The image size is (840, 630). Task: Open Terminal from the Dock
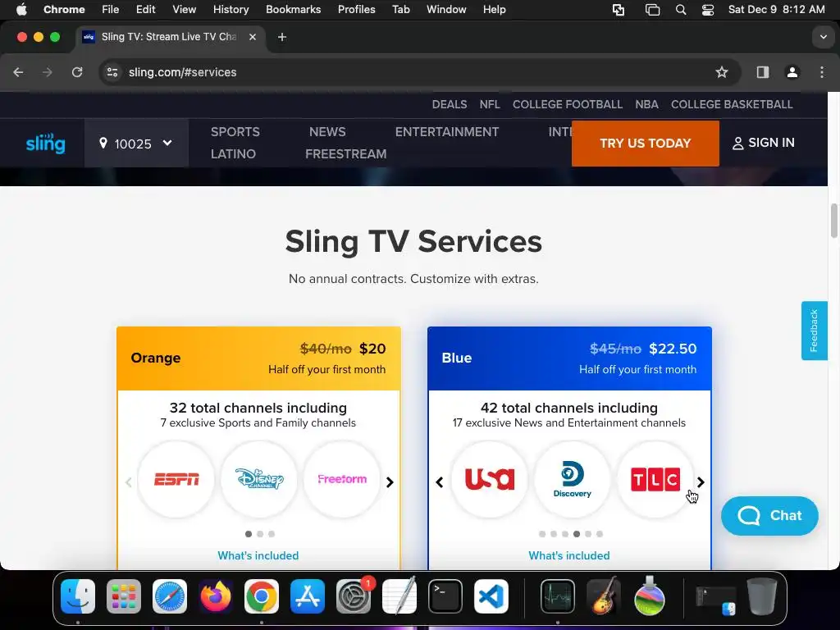point(445,596)
